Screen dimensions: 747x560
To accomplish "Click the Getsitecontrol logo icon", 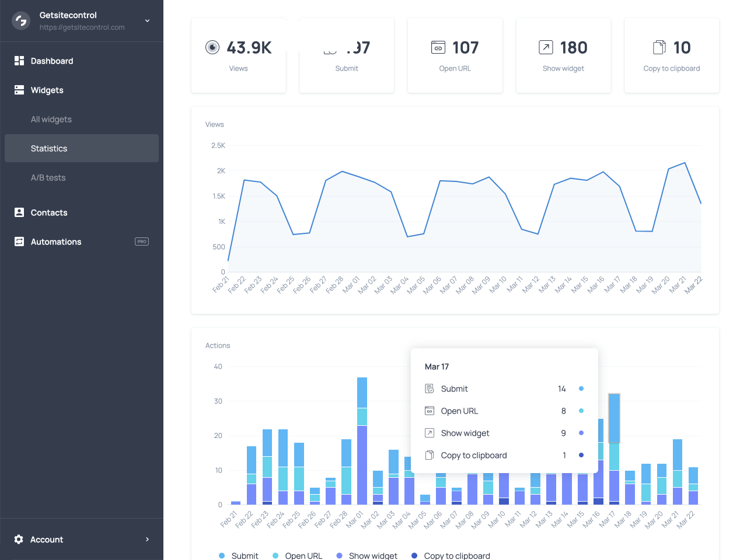I will point(21,21).
